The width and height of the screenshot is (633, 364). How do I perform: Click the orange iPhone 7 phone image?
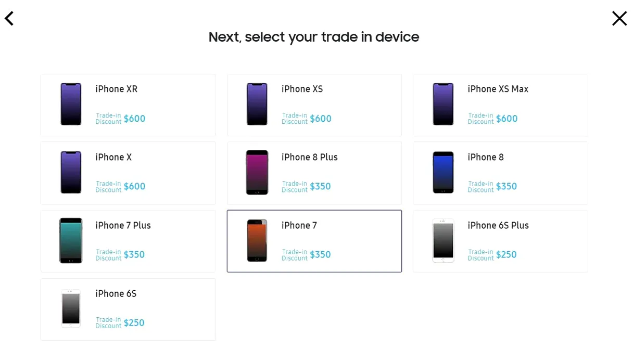pyautogui.click(x=257, y=240)
